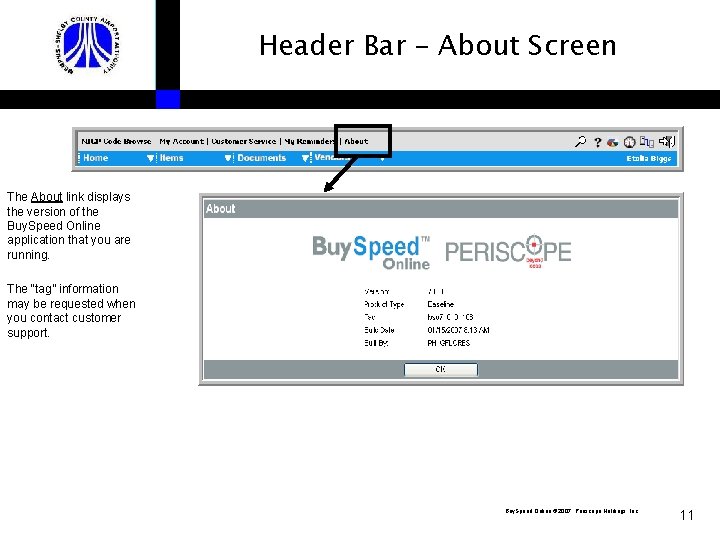Open the My Reminders link
Image resolution: width=720 pixels, height=540 pixels.
309,141
